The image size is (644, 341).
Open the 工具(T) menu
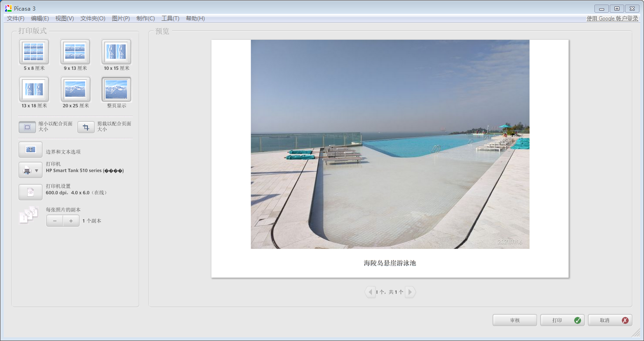[x=170, y=19]
